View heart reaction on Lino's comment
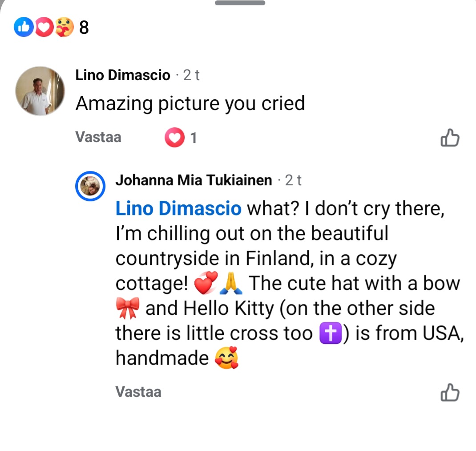 [174, 138]
